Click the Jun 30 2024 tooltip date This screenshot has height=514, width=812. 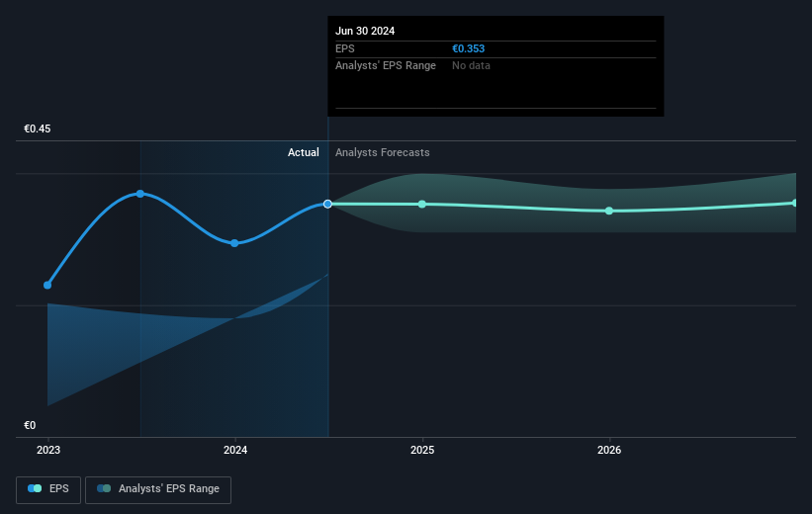coord(365,31)
